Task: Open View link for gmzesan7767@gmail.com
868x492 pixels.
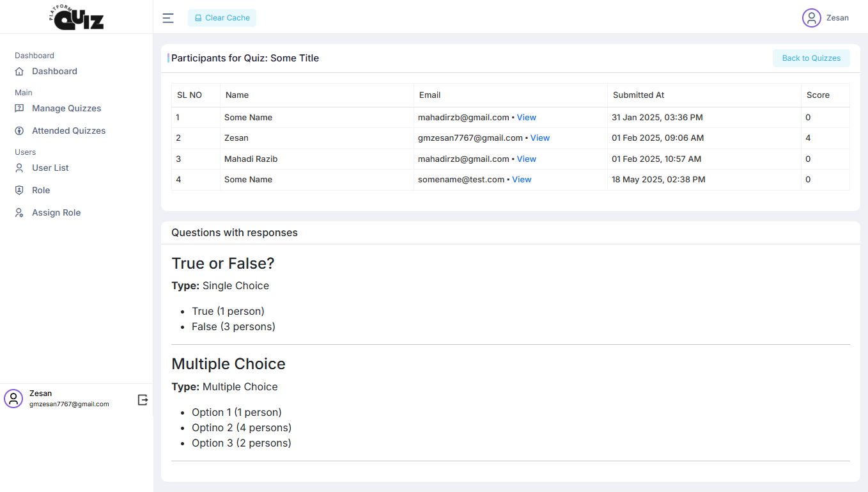Action: pyautogui.click(x=540, y=138)
